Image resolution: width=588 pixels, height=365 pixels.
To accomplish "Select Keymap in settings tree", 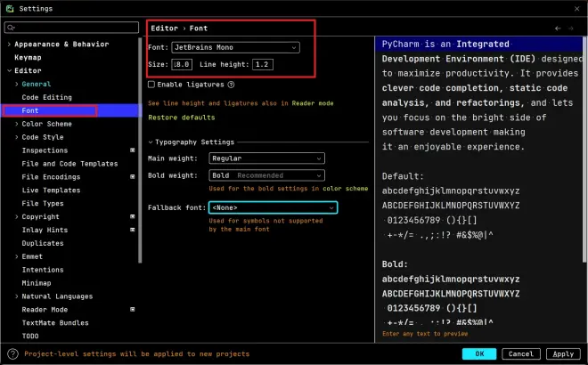I will [28, 57].
